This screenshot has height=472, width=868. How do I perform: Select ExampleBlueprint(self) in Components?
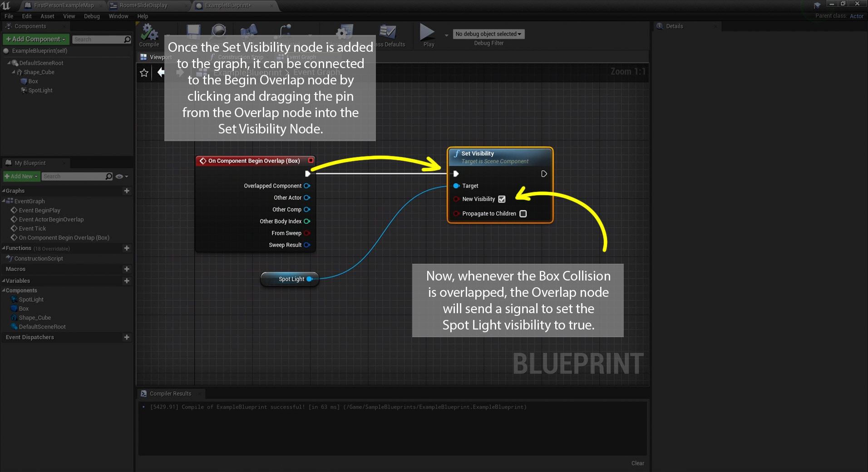pos(39,51)
